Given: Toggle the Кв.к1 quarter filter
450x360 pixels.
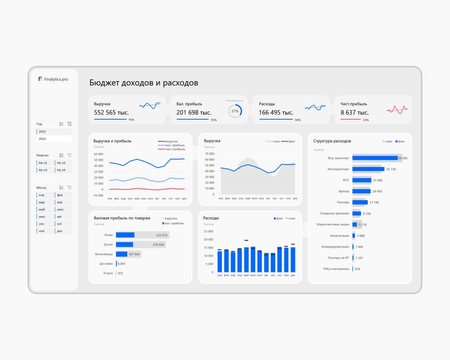Looking at the screenshot, I should (x=45, y=163).
